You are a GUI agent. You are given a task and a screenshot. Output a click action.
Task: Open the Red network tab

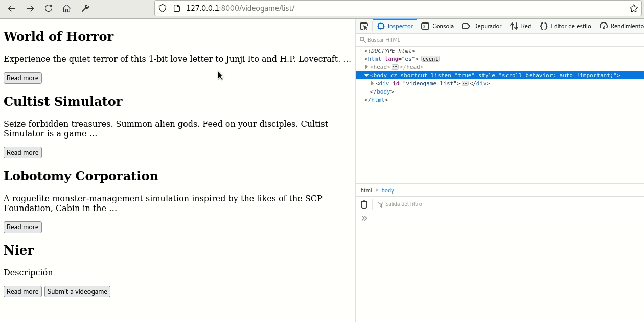click(521, 26)
